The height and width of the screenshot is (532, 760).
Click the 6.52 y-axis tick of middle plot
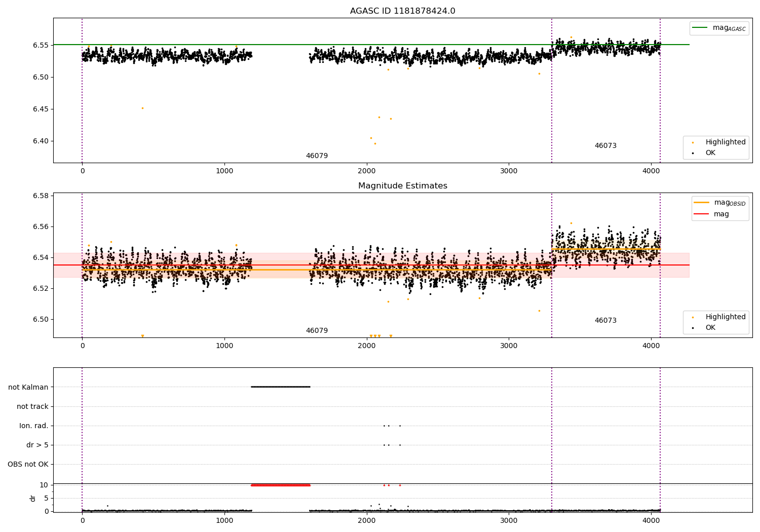pyautogui.click(x=41, y=288)
